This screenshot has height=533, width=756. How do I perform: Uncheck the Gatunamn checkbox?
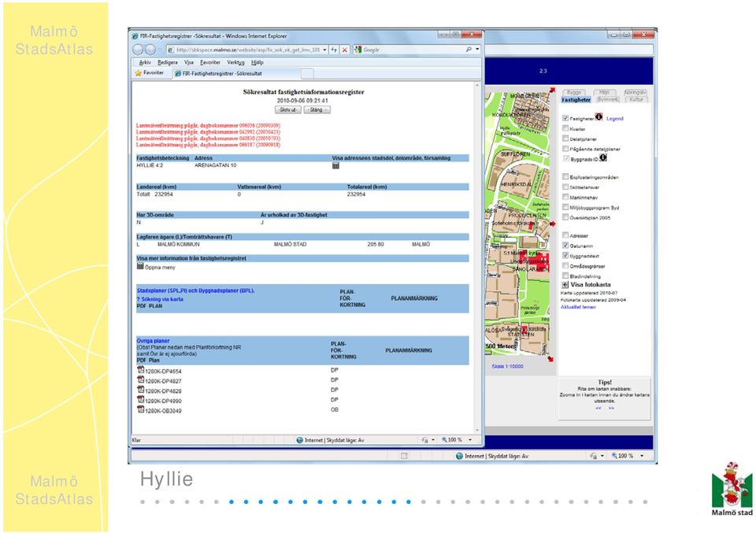(565, 246)
